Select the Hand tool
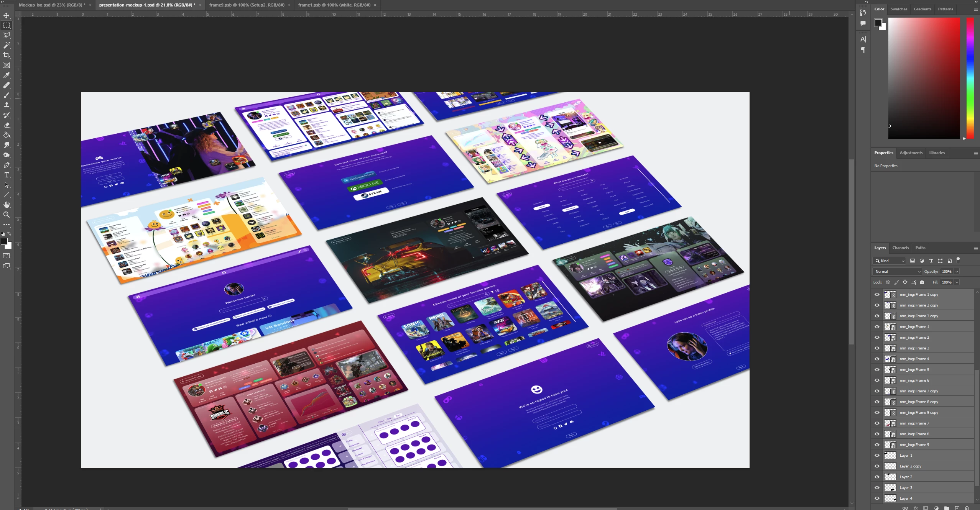 7,205
